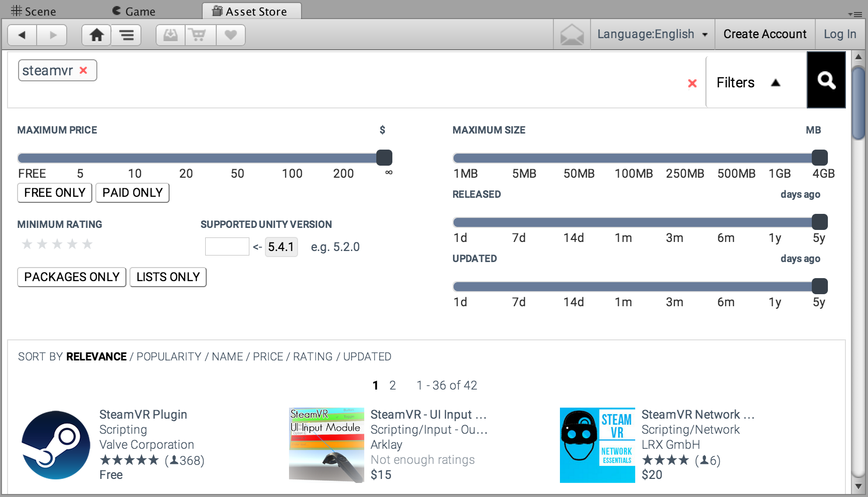Open Arklay publisher page
The width and height of the screenshot is (868, 497).
(x=386, y=444)
